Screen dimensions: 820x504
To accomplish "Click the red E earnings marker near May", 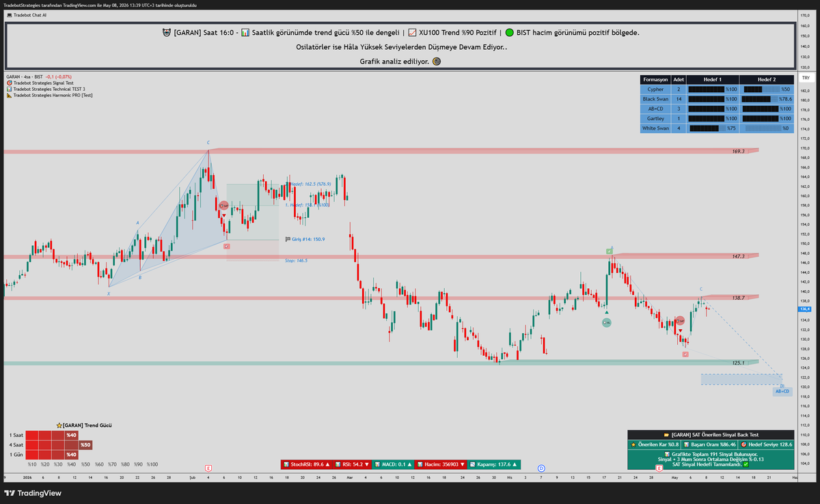I will 659,468.
